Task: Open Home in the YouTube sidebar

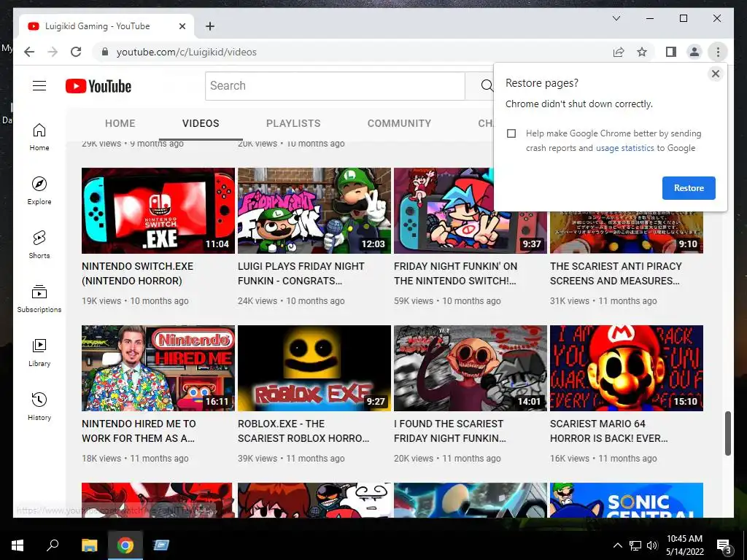Action: (39, 137)
